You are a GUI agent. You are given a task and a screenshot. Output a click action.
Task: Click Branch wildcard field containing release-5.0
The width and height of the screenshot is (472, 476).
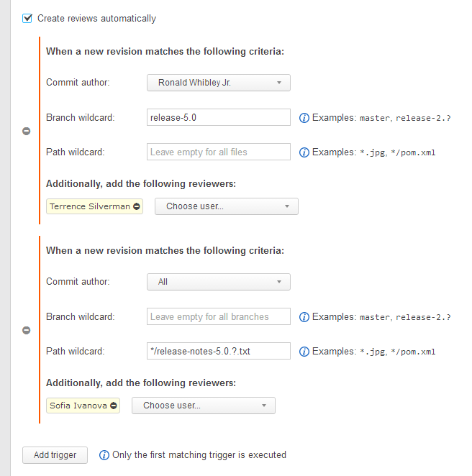(219, 117)
